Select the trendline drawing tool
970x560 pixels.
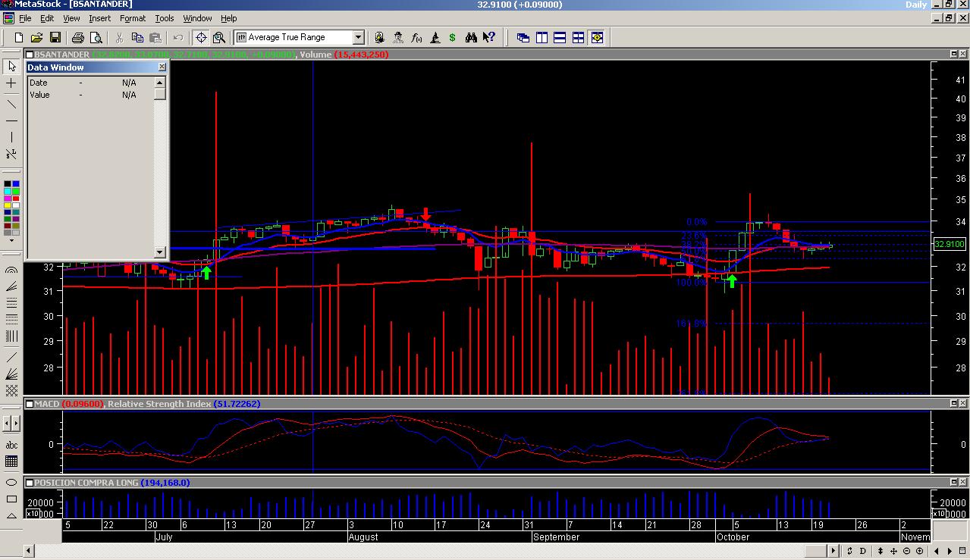point(11,104)
